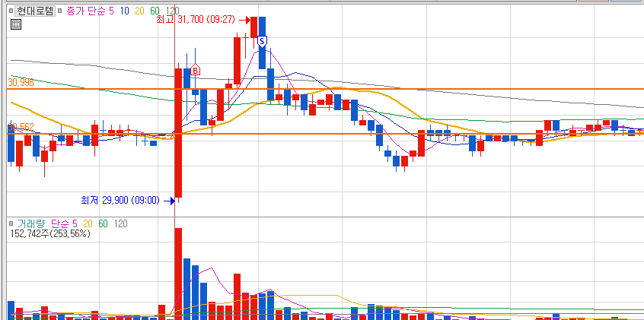644x320 pixels.
Task: Click the blue S sell marker
Action: 262,42
